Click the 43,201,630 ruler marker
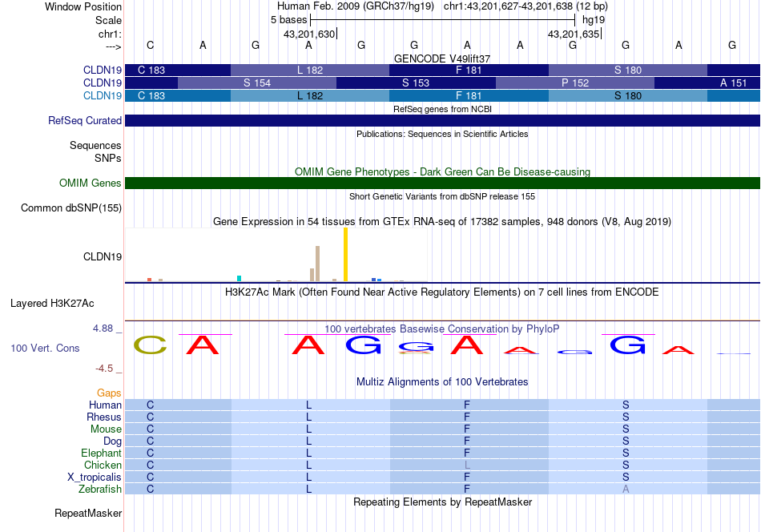The image size is (761, 532). pos(309,34)
